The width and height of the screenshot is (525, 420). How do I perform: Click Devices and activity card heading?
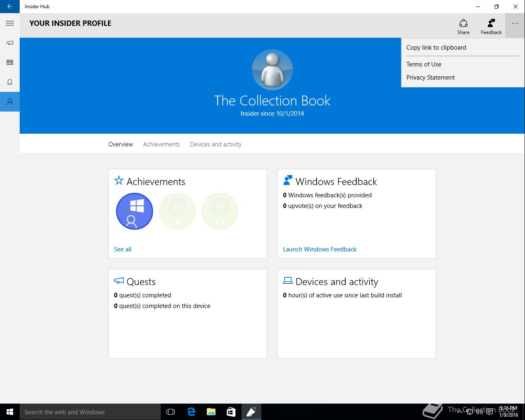click(x=337, y=282)
